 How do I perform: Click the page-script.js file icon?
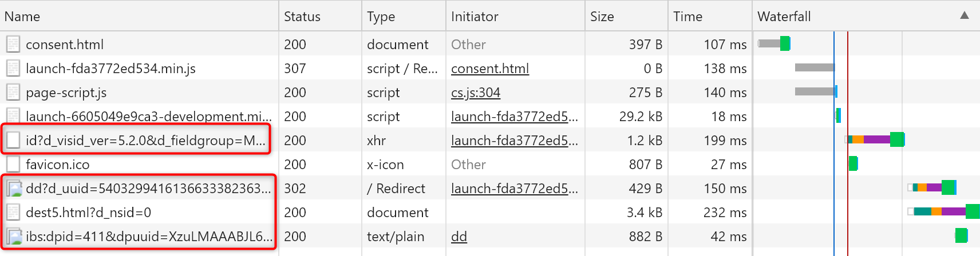pyautogui.click(x=13, y=93)
